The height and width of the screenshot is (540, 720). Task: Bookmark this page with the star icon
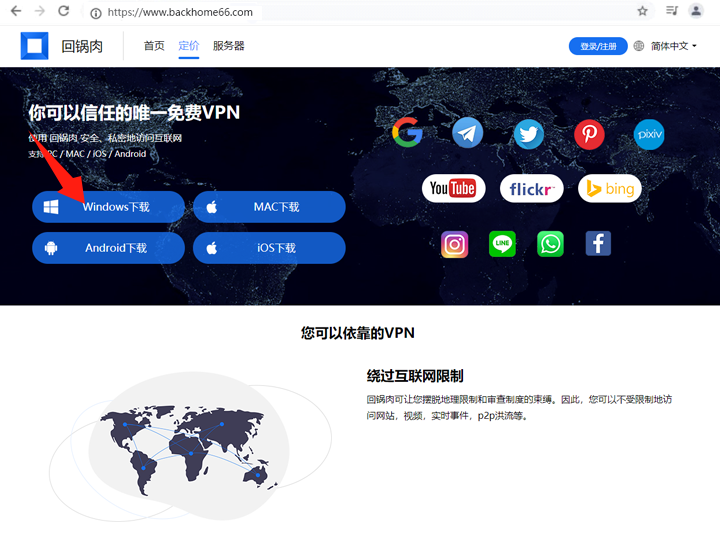point(643,11)
